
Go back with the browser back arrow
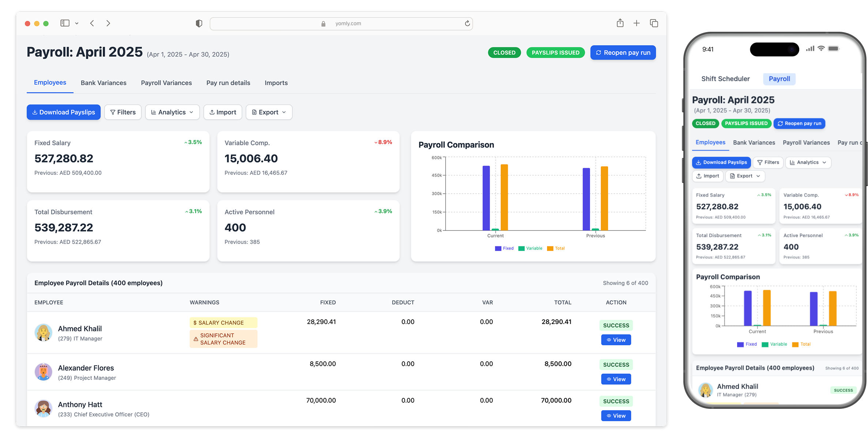(92, 23)
